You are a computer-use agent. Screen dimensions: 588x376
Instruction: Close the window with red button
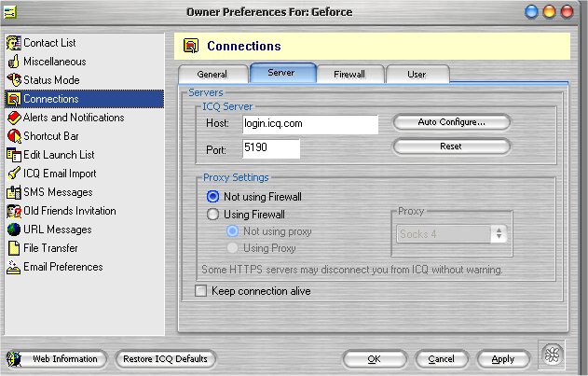[567, 11]
